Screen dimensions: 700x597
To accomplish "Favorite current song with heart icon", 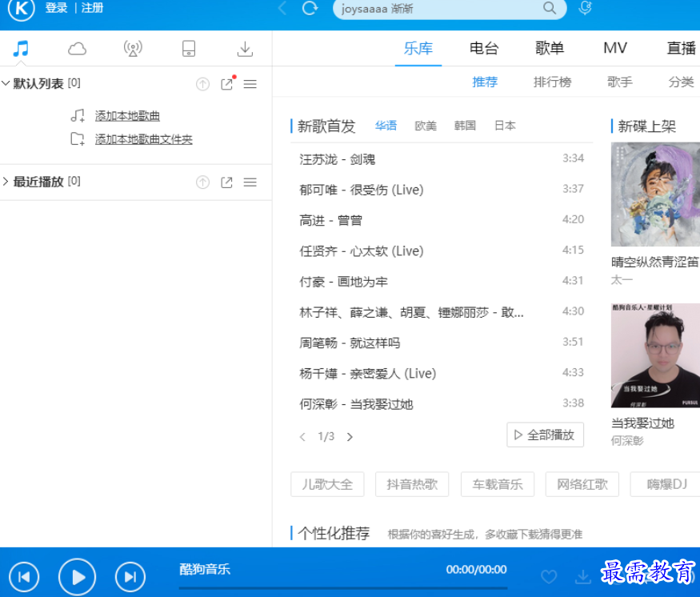I will pyautogui.click(x=549, y=576).
